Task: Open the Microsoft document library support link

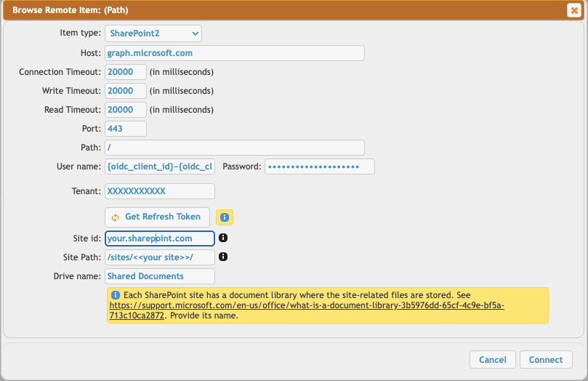Action: click(307, 310)
